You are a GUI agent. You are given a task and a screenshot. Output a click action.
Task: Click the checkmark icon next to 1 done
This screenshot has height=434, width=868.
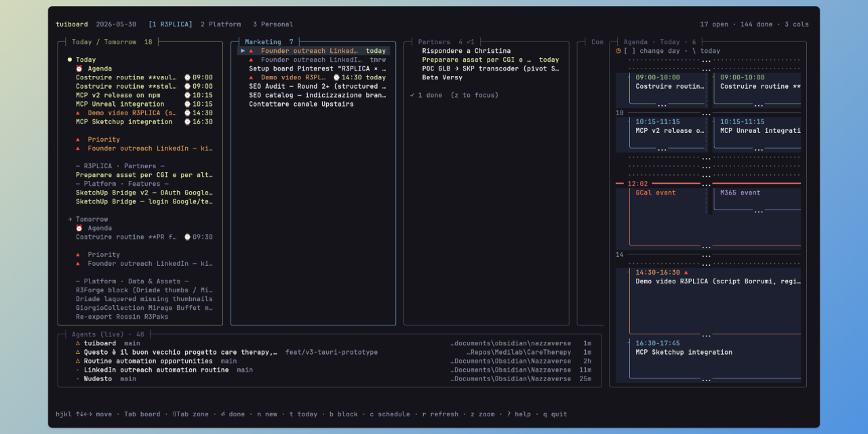(x=412, y=95)
